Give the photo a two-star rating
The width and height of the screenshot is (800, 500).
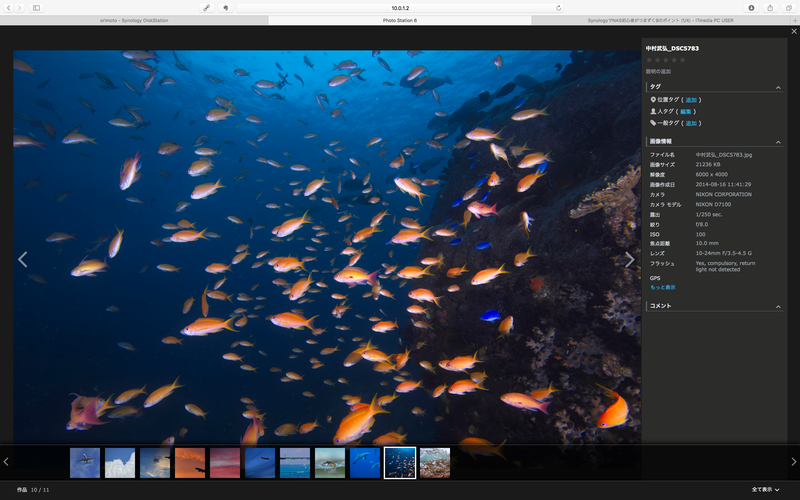(x=657, y=60)
